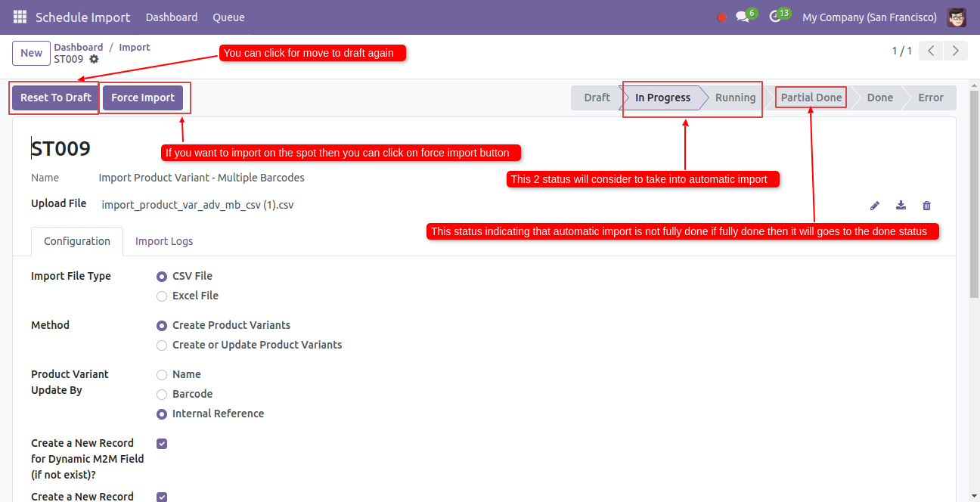
Task: Switch to the Import Logs tab
Action: tap(164, 241)
